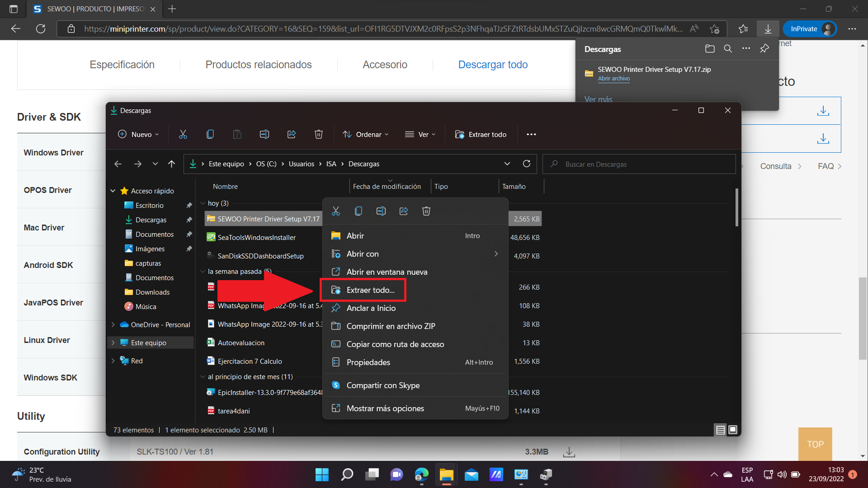Viewport: 868px width, 488px height.
Task: Choose 'Propiedades' from the context menu
Action: [368, 362]
